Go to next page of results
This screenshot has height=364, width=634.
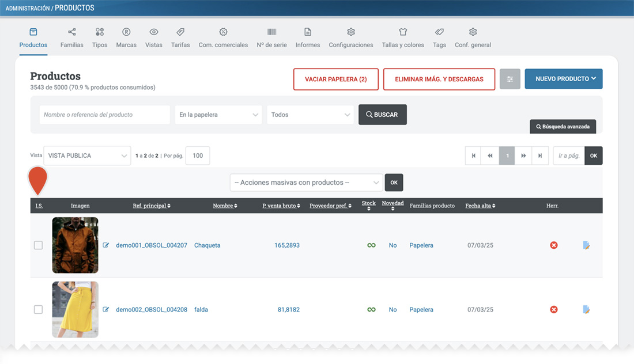coord(523,156)
